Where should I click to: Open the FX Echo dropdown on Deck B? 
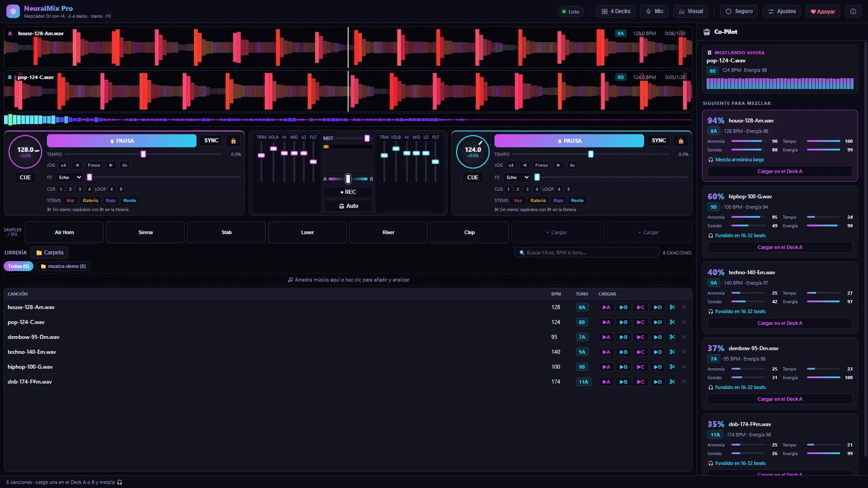click(x=517, y=177)
